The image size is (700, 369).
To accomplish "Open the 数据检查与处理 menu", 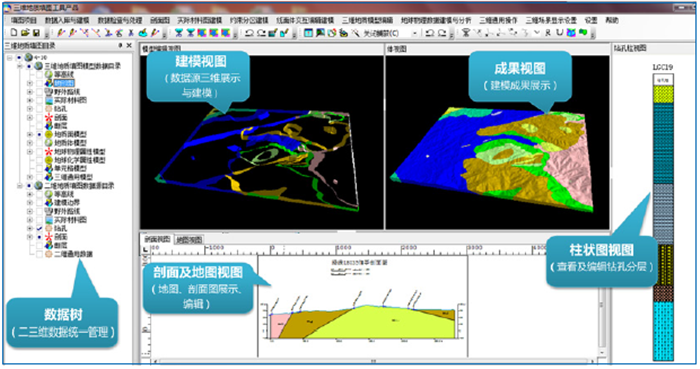I will pyautogui.click(x=120, y=21).
